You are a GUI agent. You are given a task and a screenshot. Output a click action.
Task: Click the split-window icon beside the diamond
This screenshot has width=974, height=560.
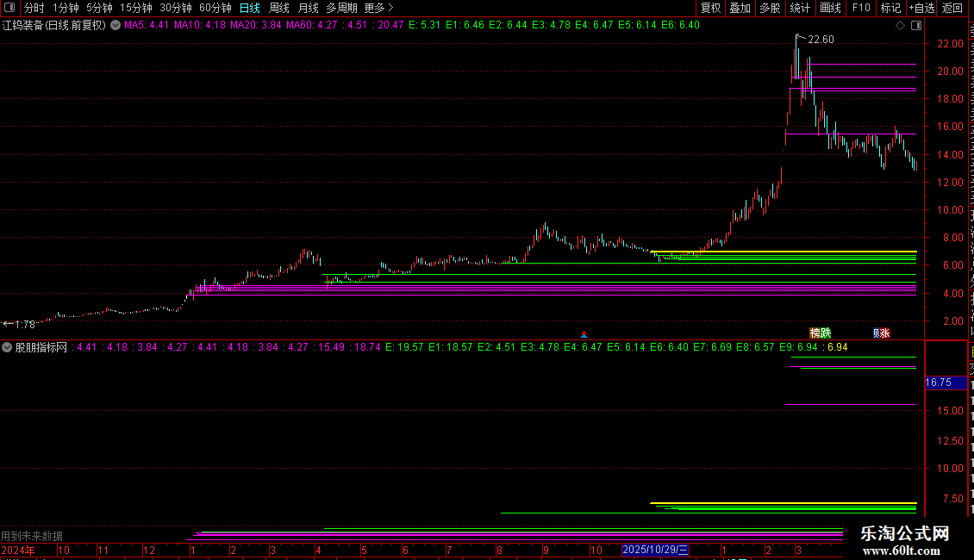pos(916,26)
